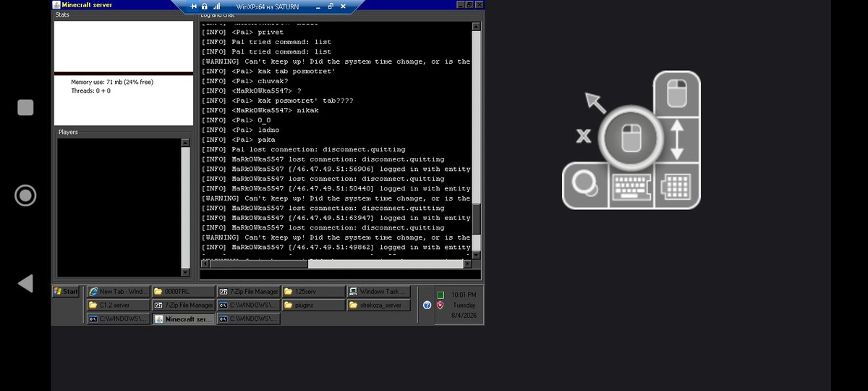This screenshot has height=391, width=868.
Task: Click the 10:01 PM system clock
Action: [x=464, y=295]
